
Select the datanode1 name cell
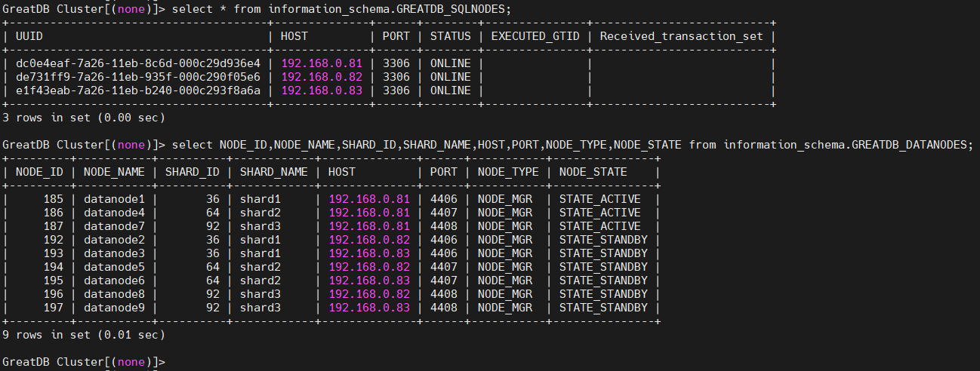[x=114, y=199]
